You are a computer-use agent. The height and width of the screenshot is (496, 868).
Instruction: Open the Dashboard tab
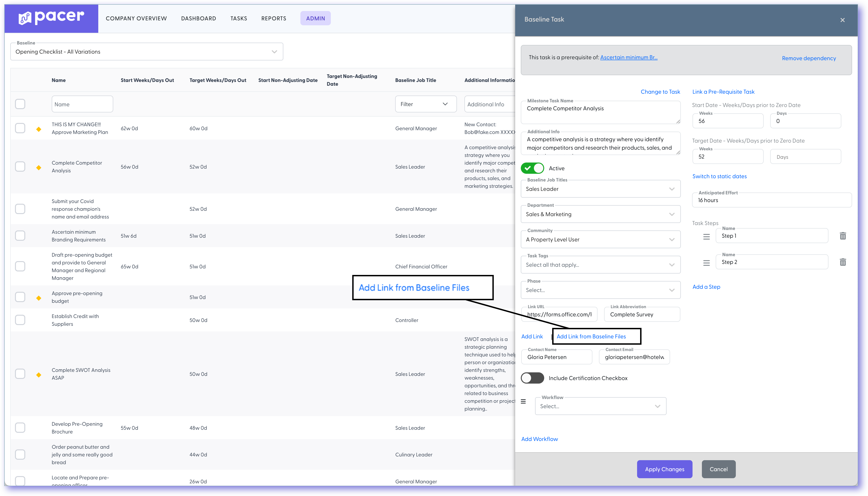coord(198,19)
